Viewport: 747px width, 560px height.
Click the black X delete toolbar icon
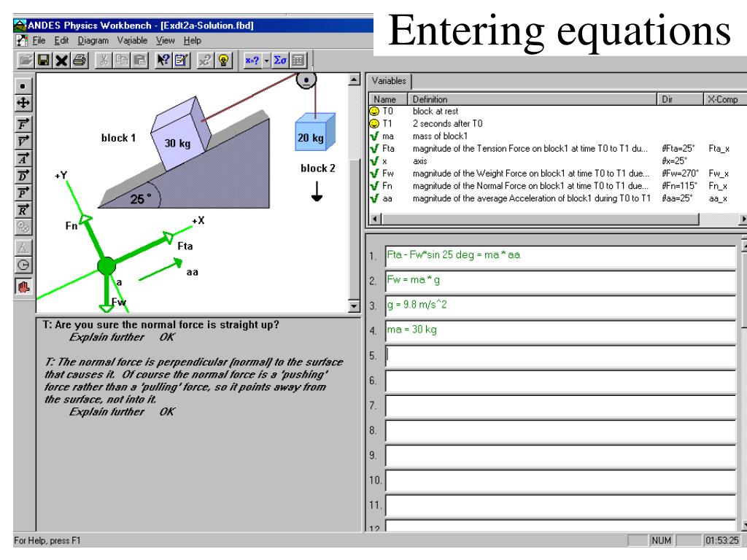tap(61, 61)
